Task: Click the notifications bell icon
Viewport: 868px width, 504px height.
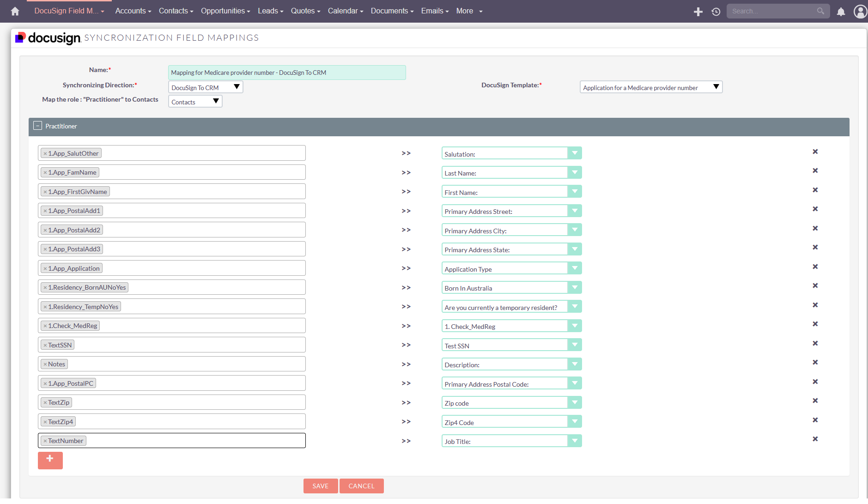Action: (x=840, y=12)
